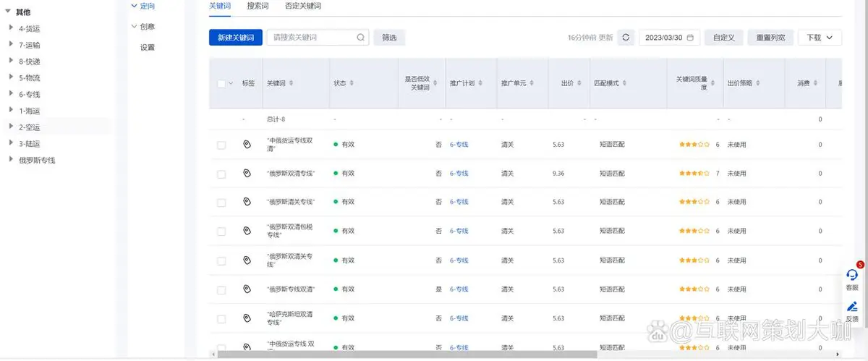Check the box for "中俄货运专线双清" row
This screenshot has height=361, width=868.
(x=221, y=145)
